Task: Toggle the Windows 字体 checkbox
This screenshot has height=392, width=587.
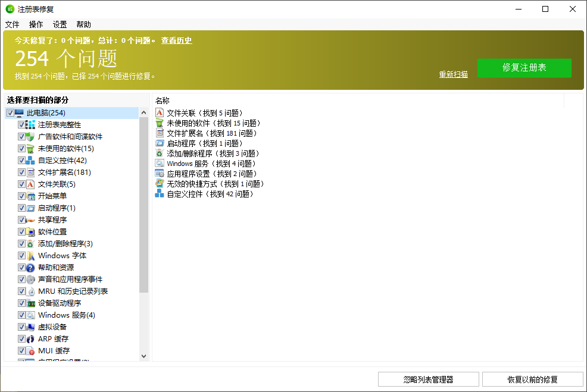Action: 22,255
